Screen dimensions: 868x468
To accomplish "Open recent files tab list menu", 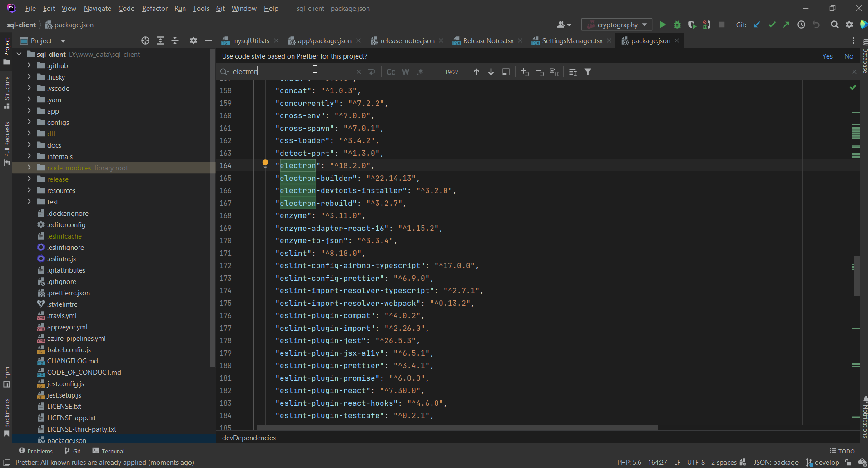I will click(x=853, y=41).
